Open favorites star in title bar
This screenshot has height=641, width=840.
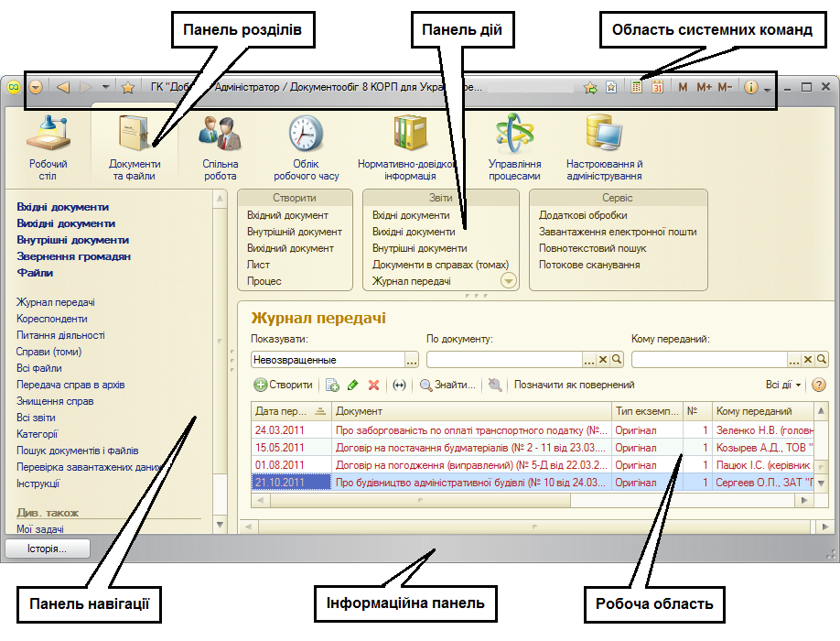127,87
